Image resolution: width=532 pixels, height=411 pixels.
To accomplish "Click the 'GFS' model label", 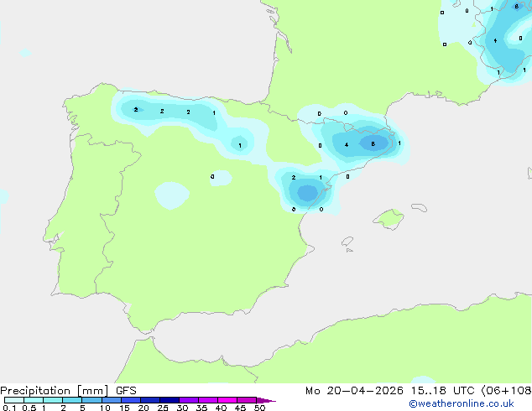I will click(x=126, y=391).
